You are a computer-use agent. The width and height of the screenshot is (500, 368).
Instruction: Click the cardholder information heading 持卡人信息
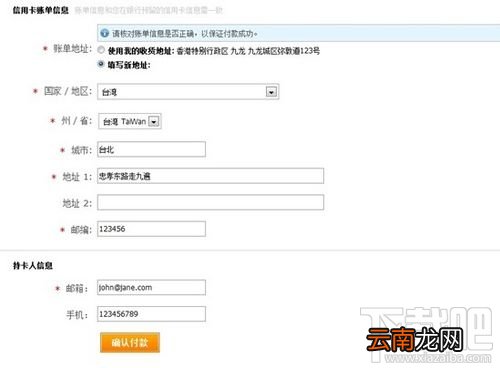point(33,266)
